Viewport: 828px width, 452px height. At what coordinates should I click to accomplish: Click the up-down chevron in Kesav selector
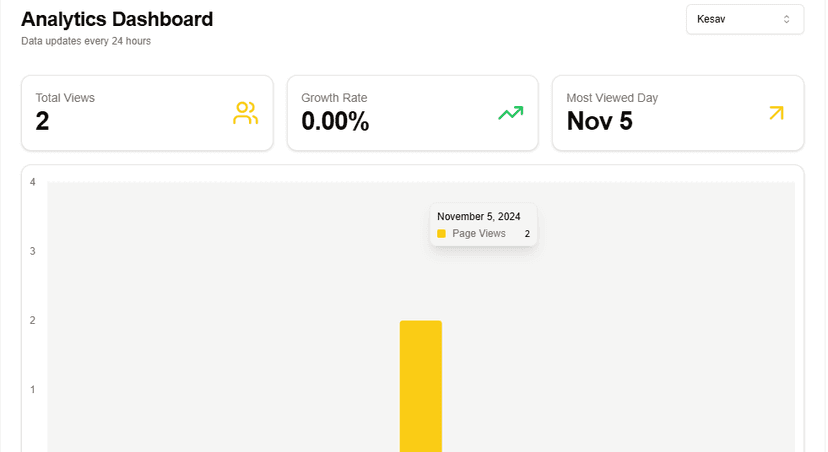point(786,20)
